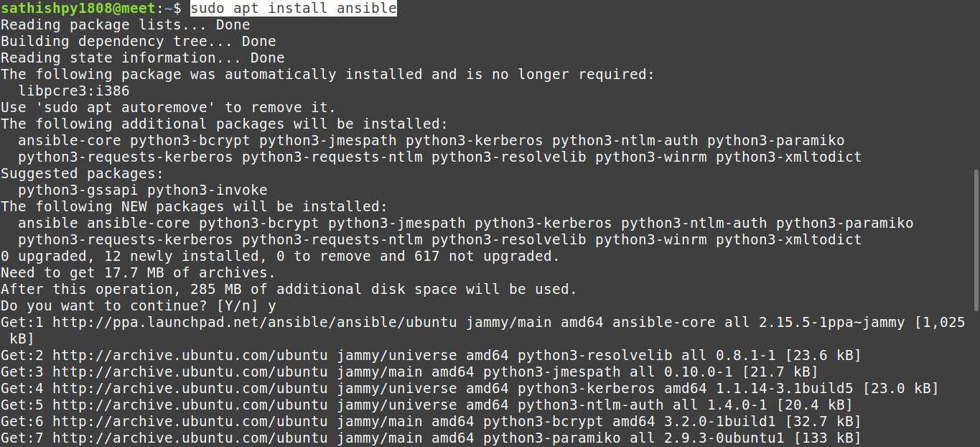This screenshot has height=447, width=980.
Task: Click the 'Reading package lists... Done' line
Action: (x=125, y=25)
